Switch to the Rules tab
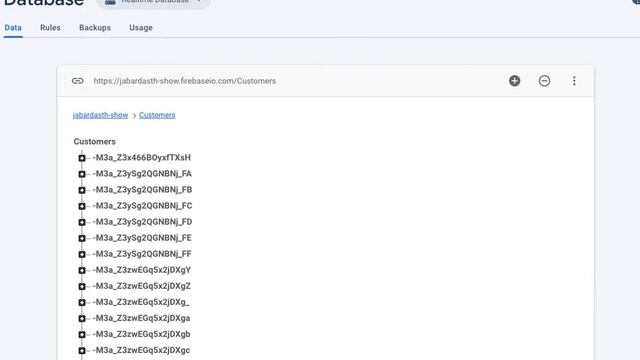This screenshot has width=640, height=360. (50, 28)
